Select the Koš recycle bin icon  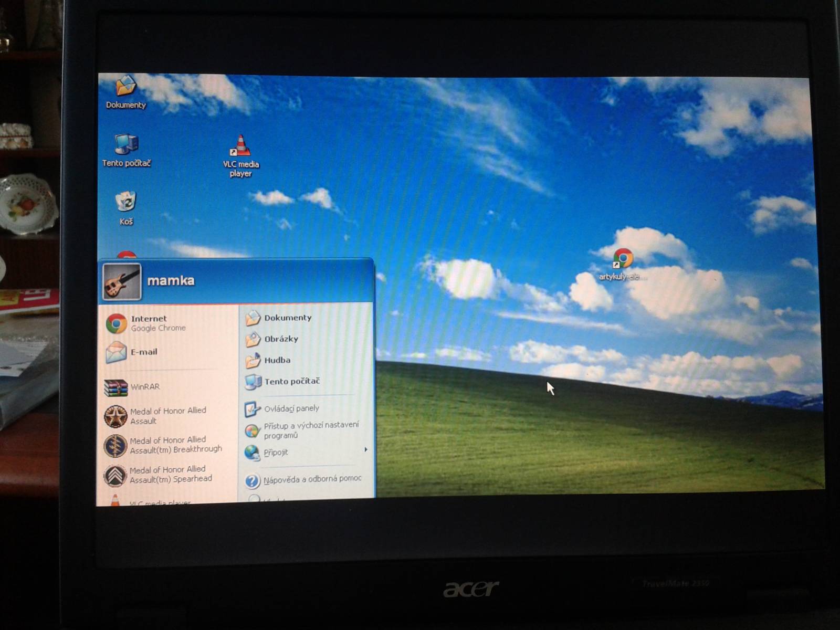pyautogui.click(x=126, y=208)
